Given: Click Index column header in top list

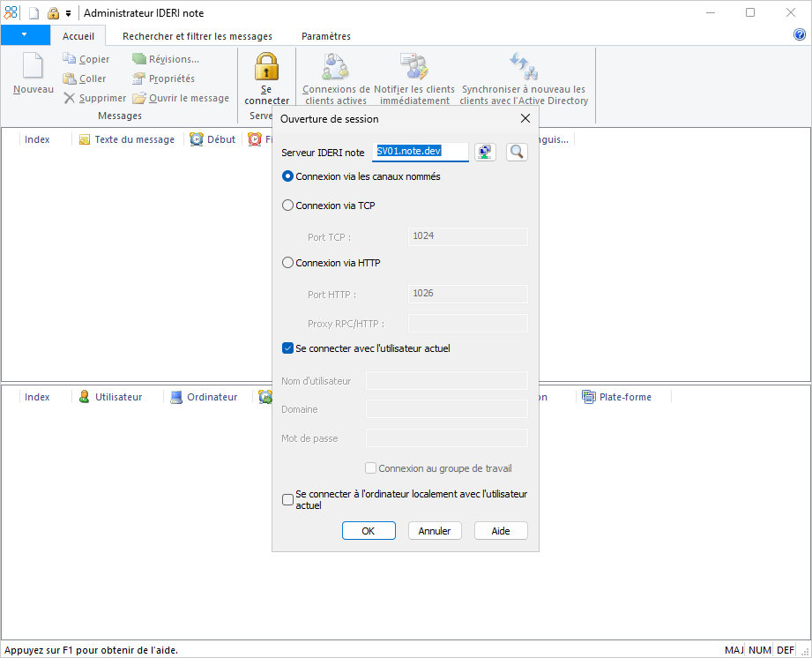Looking at the screenshot, I should pos(37,139).
